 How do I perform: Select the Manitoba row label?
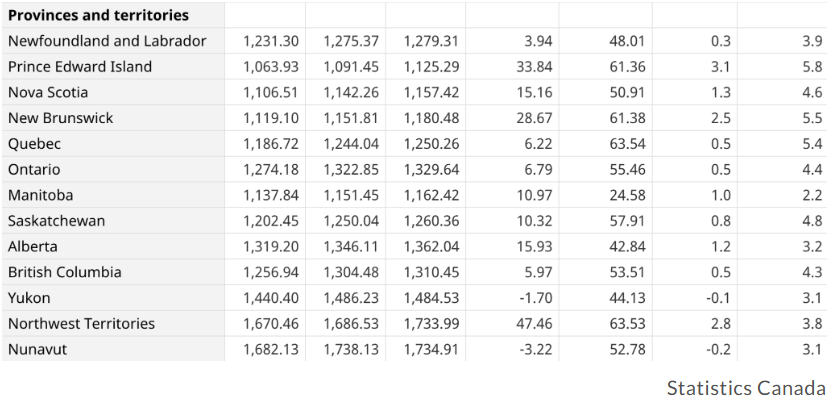coord(113,195)
